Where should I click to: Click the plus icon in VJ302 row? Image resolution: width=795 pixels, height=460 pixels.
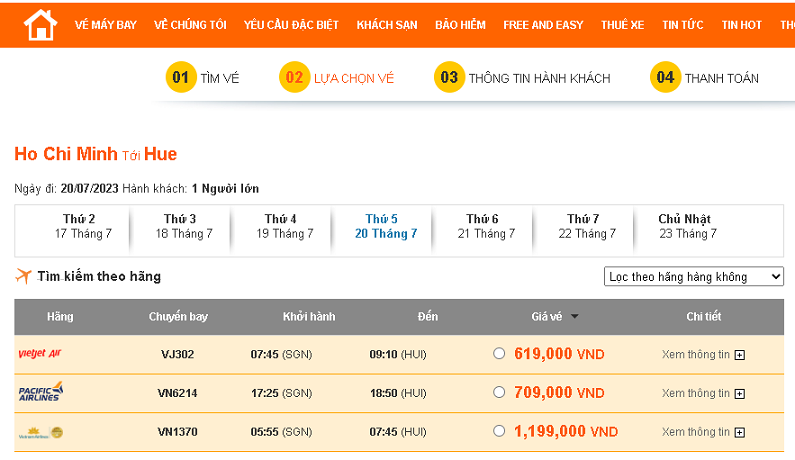[740, 355]
